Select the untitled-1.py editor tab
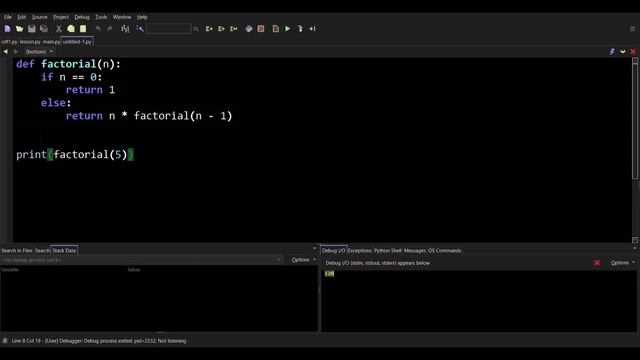The width and height of the screenshot is (640, 360). 77,42
